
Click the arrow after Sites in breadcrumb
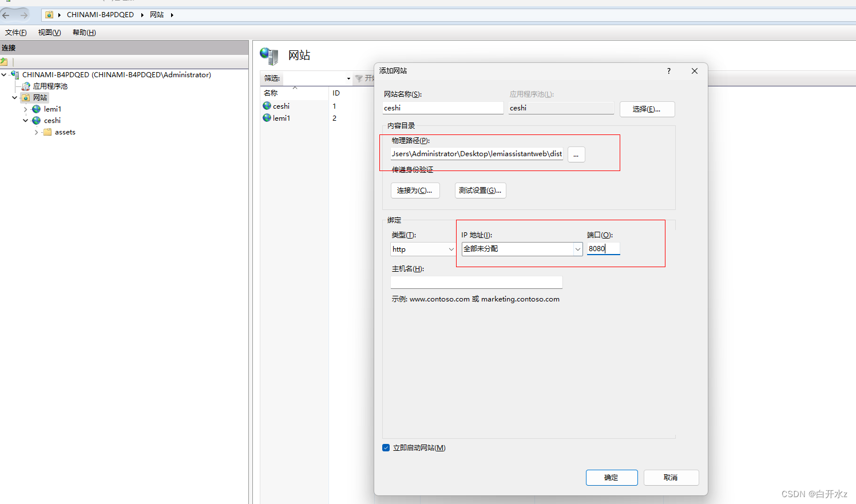pyautogui.click(x=172, y=15)
